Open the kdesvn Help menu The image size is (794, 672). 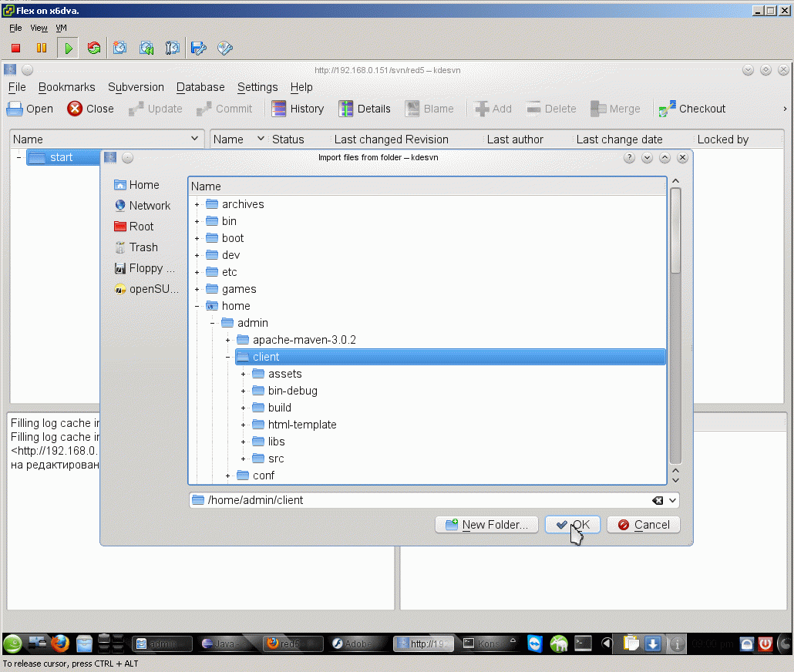[301, 87]
